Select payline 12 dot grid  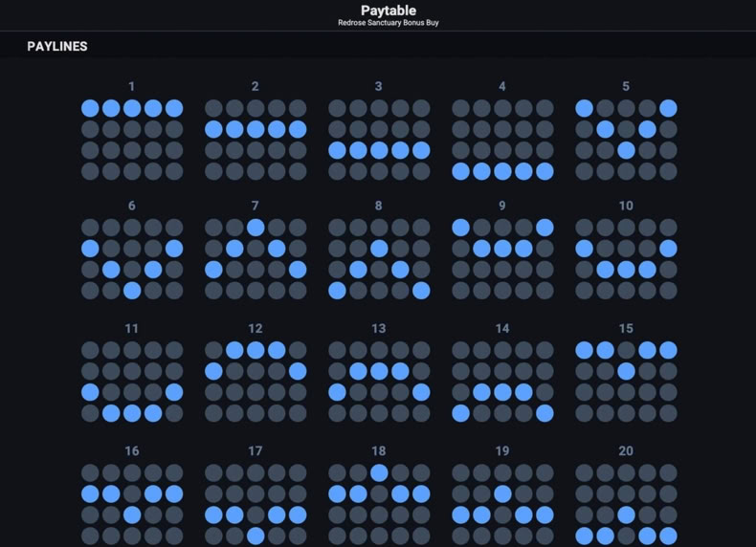tap(256, 382)
